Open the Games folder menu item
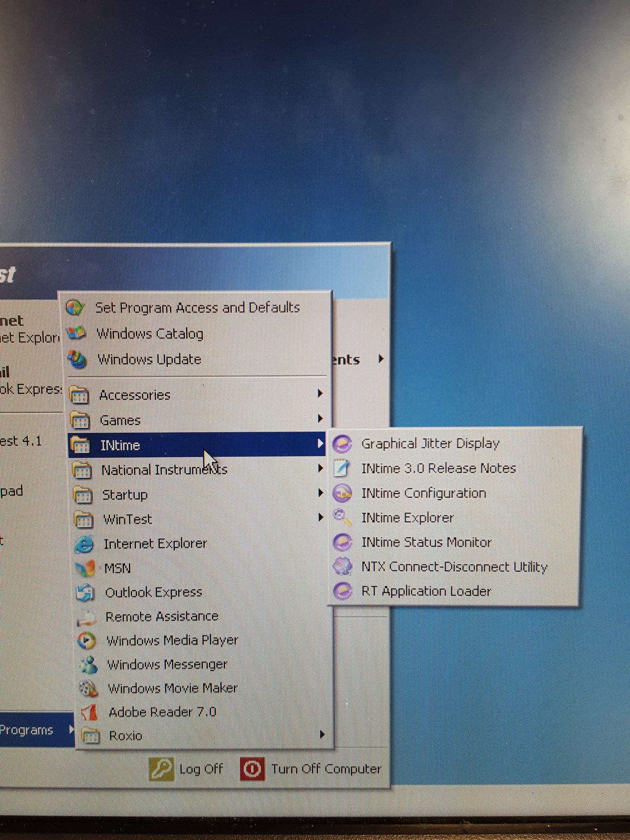Image resolution: width=630 pixels, height=840 pixels. point(120,420)
